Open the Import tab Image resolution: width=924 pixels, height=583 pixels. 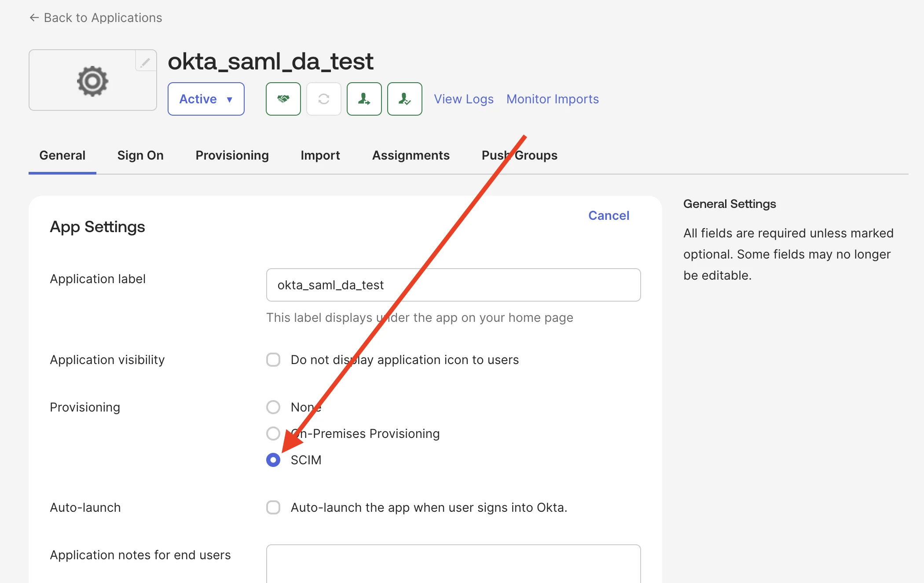[320, 155]
